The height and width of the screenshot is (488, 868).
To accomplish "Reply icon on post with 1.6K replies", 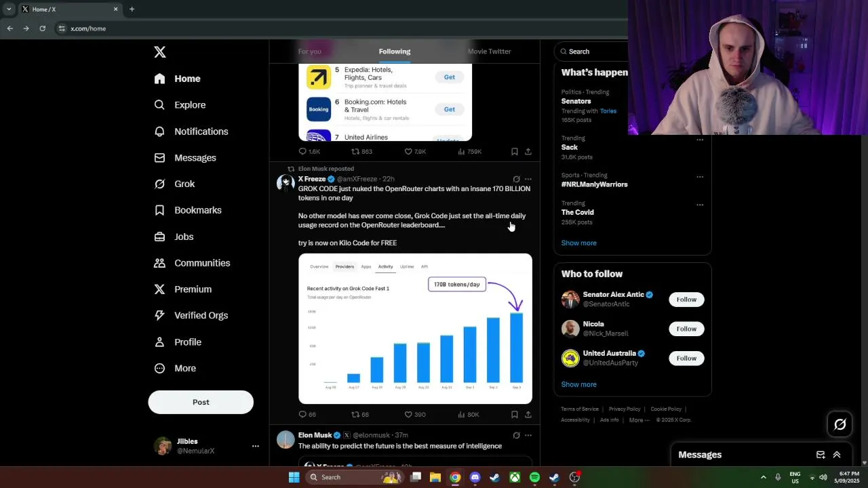I will click(x=302, y=152).
